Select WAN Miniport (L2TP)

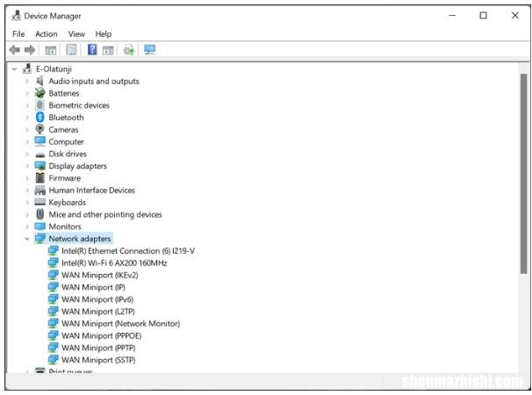[x=98, y=312]
